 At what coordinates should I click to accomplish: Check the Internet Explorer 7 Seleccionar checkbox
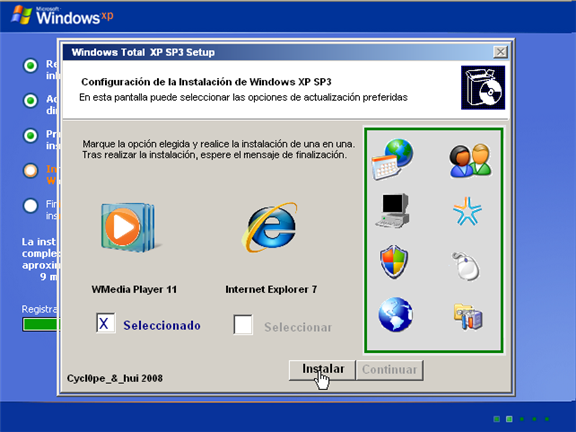tap(243, 324)
